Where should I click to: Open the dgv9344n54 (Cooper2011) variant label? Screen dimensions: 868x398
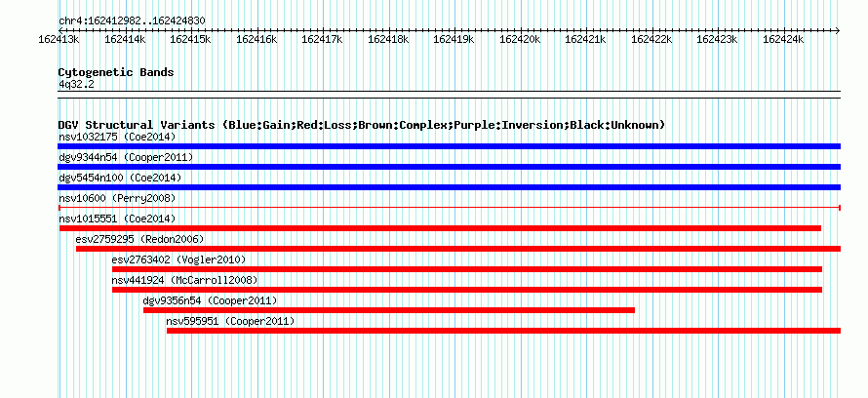pos(126,157)
